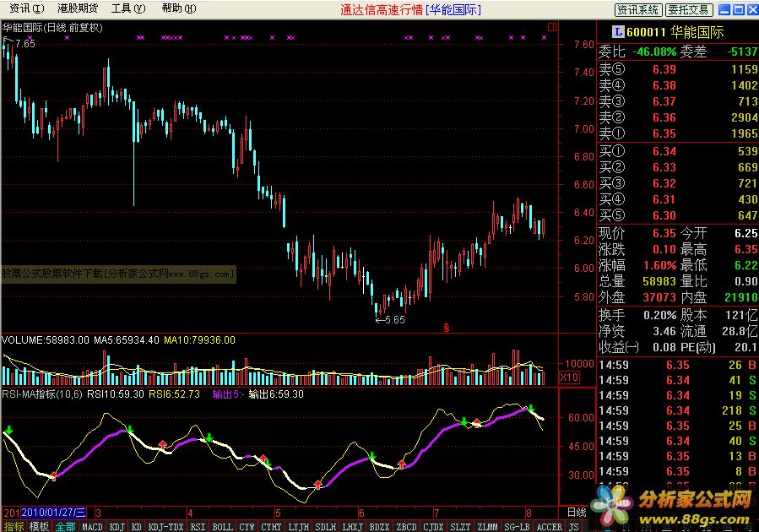759x532 pixels.
Task: Click the 涨幅 1.60% value
Action: [x=659, y=265]
